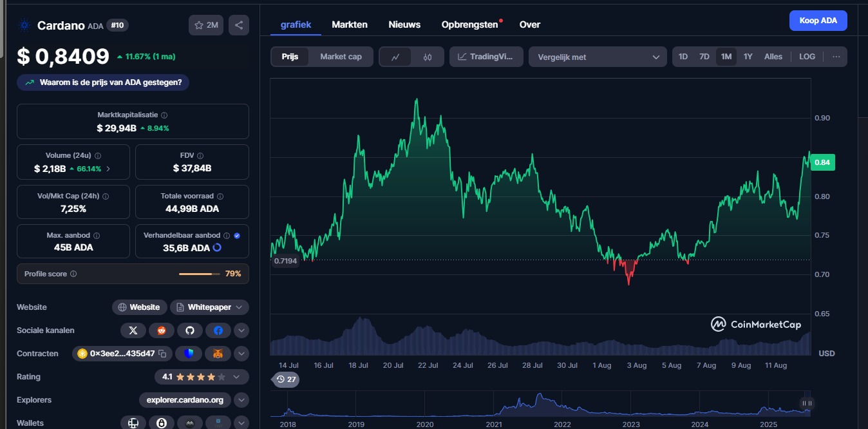Screen dimensions: 868x429
Task: Set chart range to 7D
Action: click(x=704, y=57)
